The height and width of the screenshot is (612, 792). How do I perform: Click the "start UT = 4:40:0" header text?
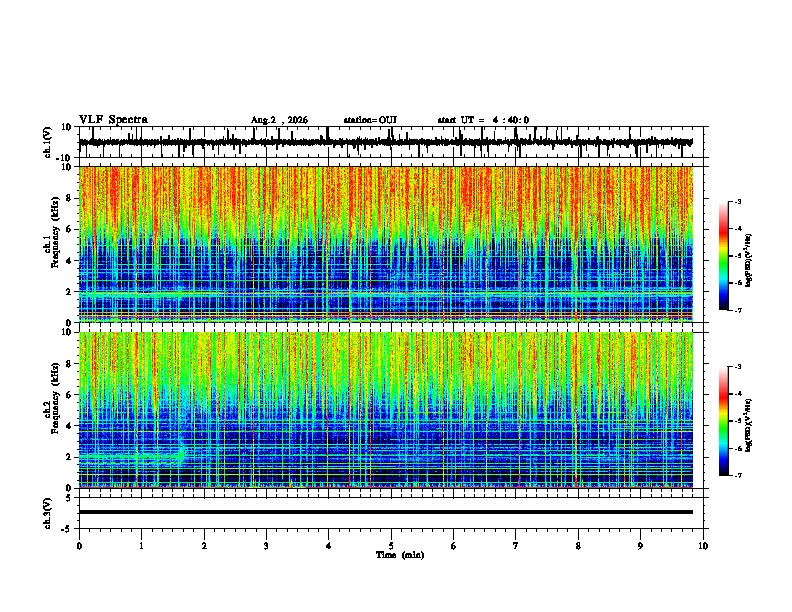[483, 120]
